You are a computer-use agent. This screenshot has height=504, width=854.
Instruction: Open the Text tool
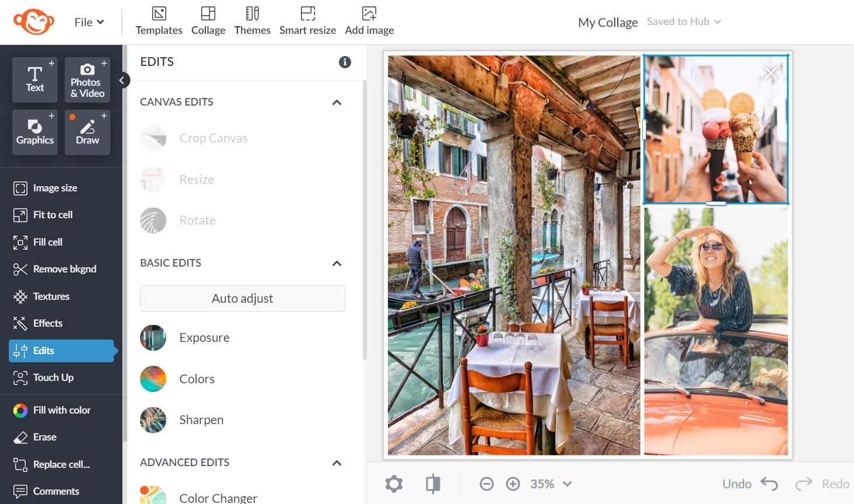[x=35, y=80]
